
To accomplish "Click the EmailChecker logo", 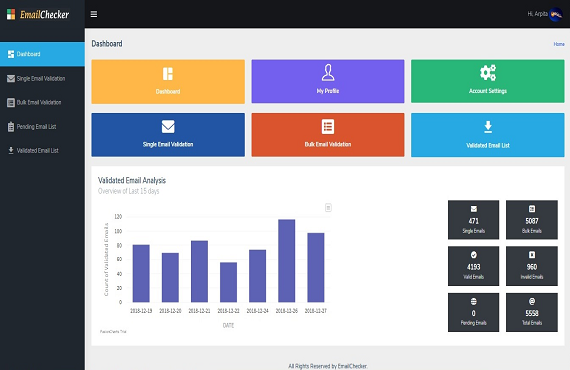I will tap(38, 15).
